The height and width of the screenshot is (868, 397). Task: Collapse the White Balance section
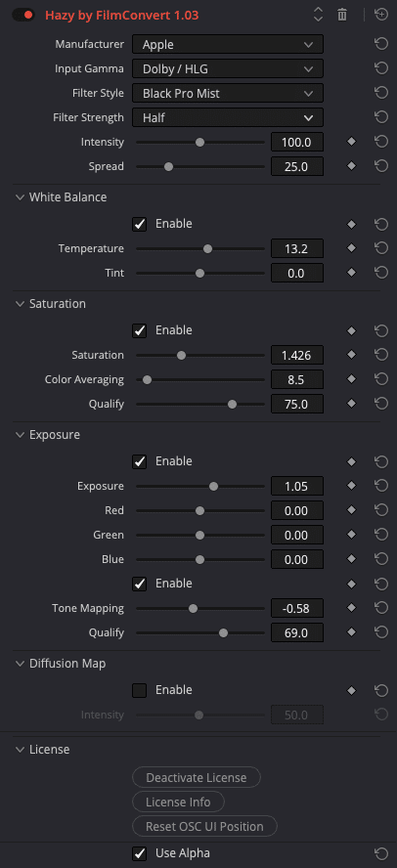click(20, 197)
